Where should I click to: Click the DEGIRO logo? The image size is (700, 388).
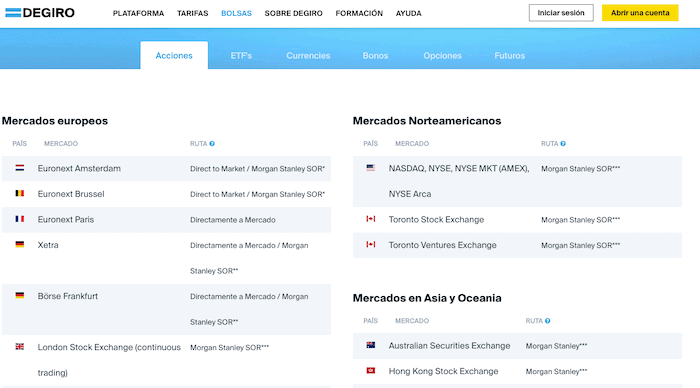coord(40,13)
